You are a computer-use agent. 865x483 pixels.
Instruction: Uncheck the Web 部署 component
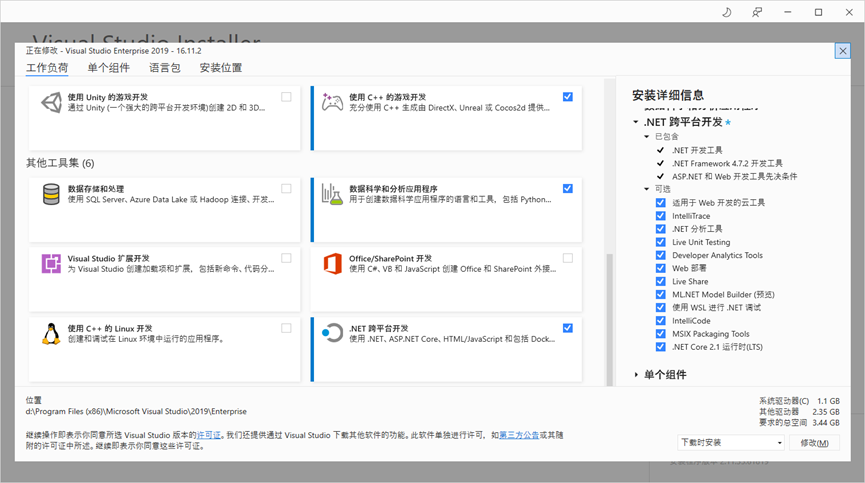tap(660, 268)
